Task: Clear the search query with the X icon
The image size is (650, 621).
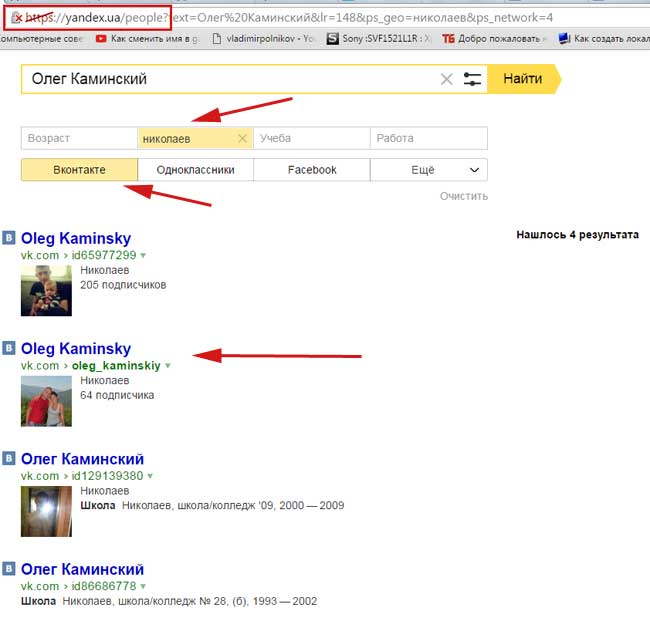Action: pos(447,79)
